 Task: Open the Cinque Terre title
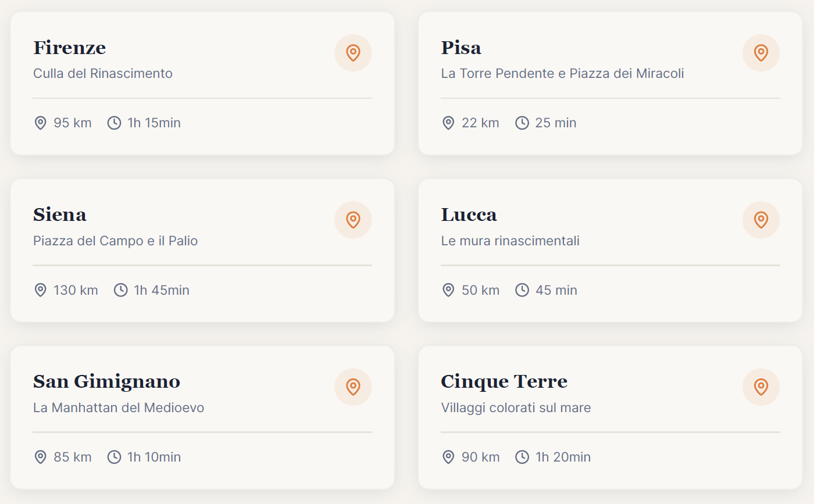[x=504, y=381]
